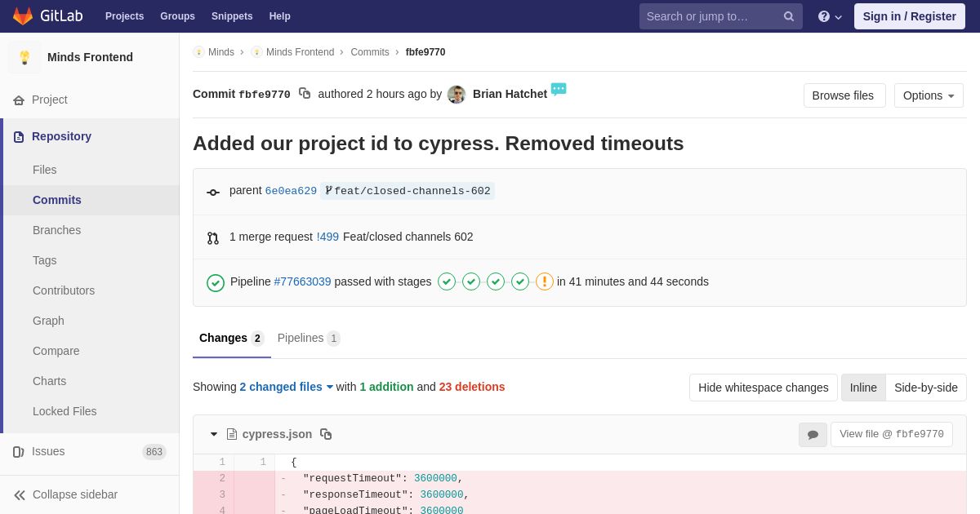
Task: Open Help in the top navigation
Action: point(280,16)
